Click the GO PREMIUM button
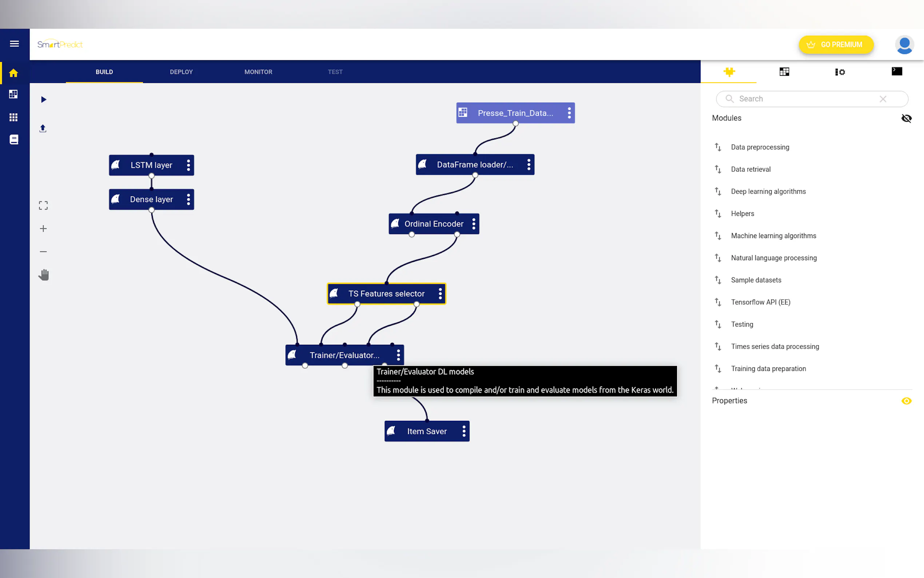 [836, 45]
